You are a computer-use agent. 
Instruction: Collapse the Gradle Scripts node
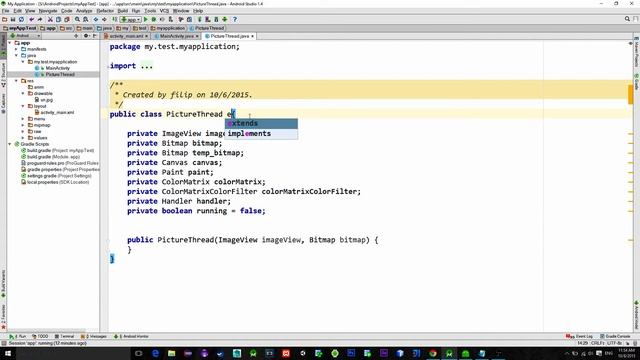pos(10,144)
